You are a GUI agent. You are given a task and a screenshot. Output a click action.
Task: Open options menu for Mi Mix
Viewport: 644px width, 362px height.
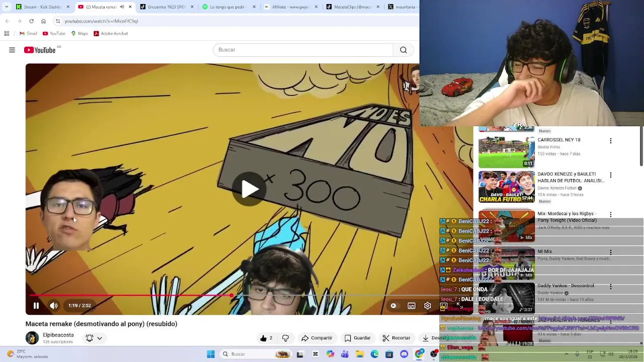[x=611, y=252]
